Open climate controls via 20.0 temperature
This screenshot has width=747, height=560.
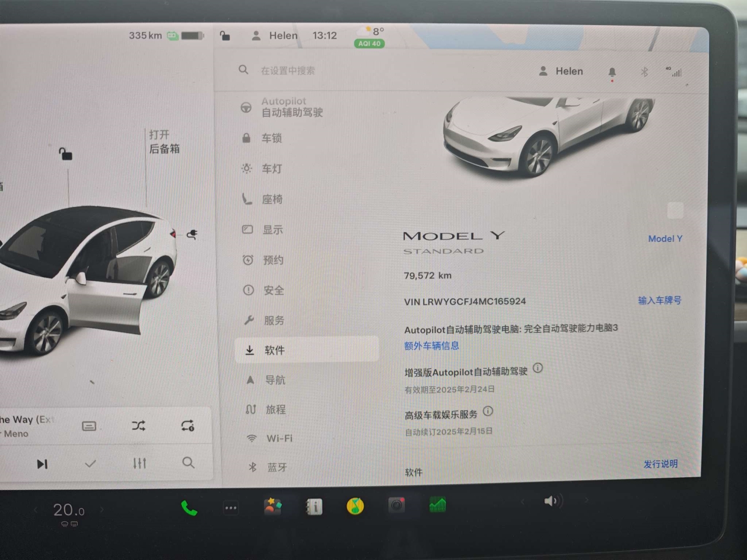69,510
